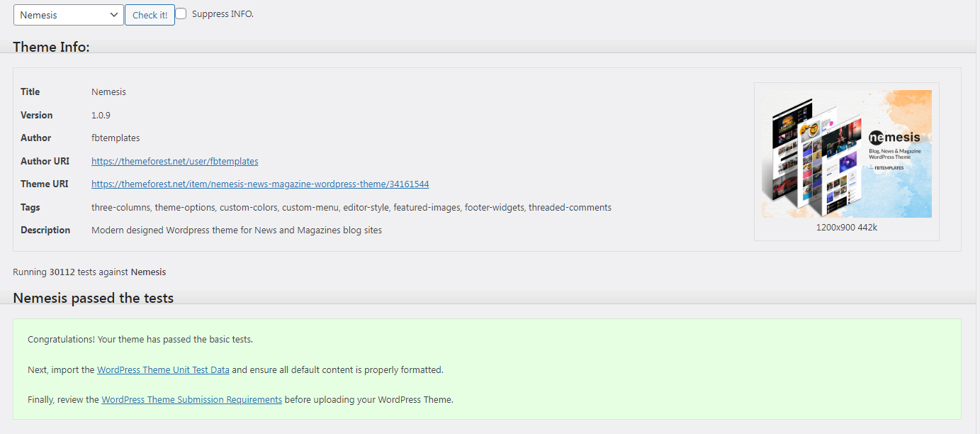Click the description 'Modern designed Wordpress theme' text
Viewport: 980px width, 434px height.
tap(237, 230)
